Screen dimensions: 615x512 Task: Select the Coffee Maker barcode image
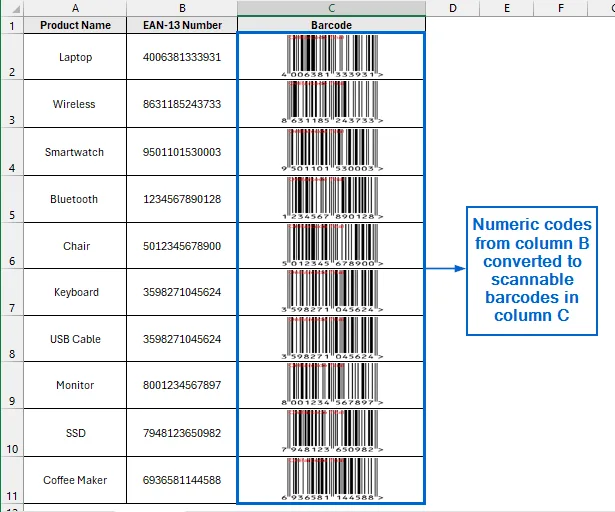[332, 479]
